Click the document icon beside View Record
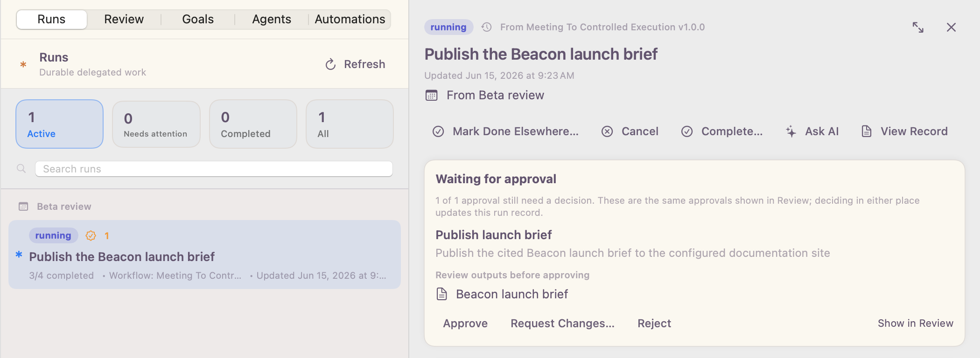This screenshot has width=980, height=358. 867,132
